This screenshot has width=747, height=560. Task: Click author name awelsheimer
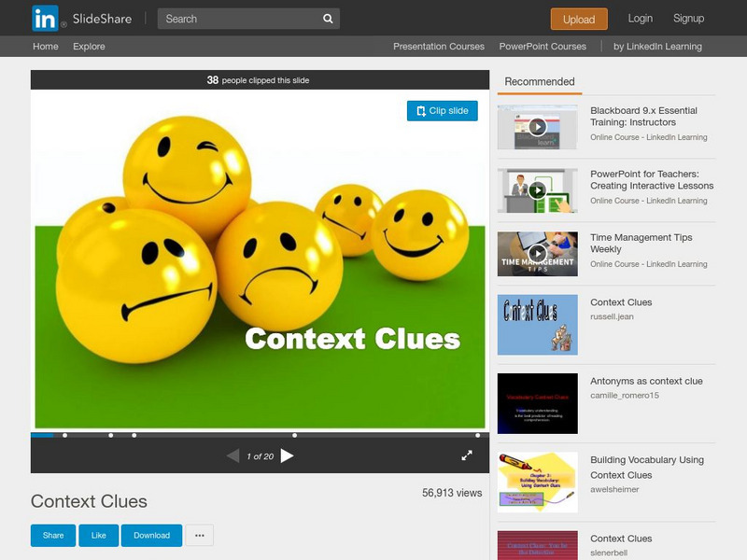614,489
